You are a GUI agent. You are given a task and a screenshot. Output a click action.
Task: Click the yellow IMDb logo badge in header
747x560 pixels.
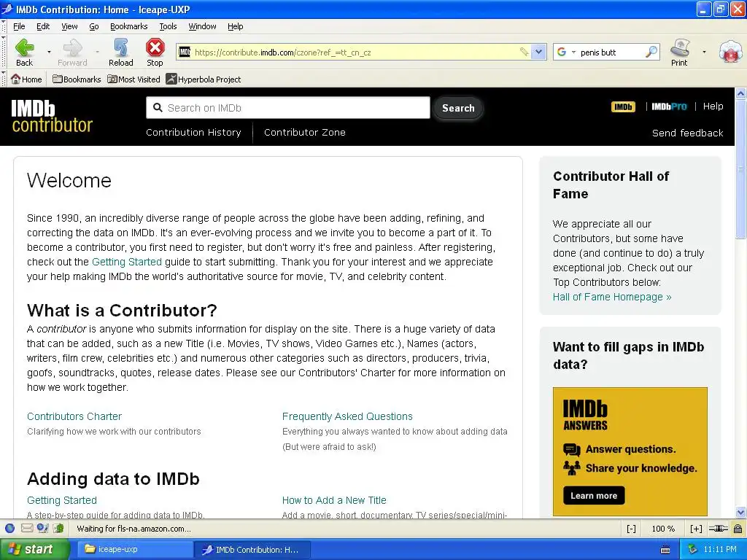point(623,106)
